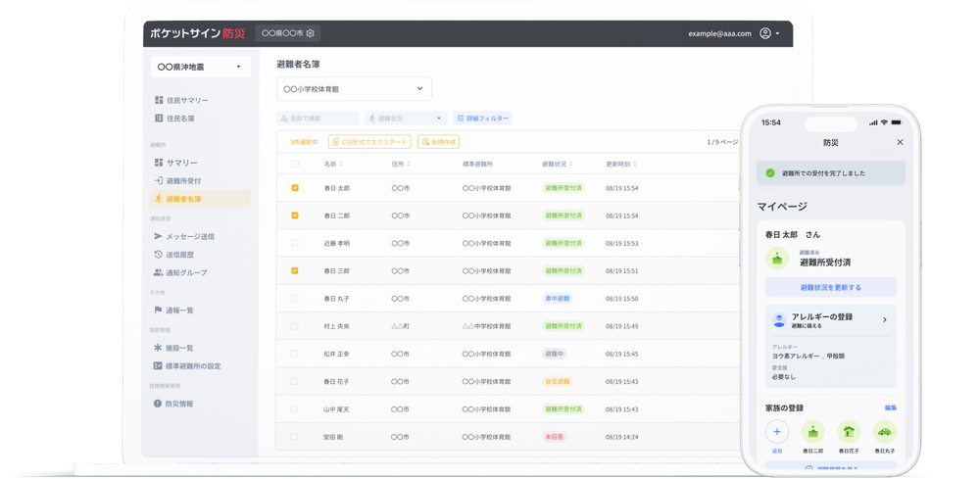This screenshot has height=479, width=980.
Task: Open 防災情報 alert icon in sidebar
Action: 159,404
